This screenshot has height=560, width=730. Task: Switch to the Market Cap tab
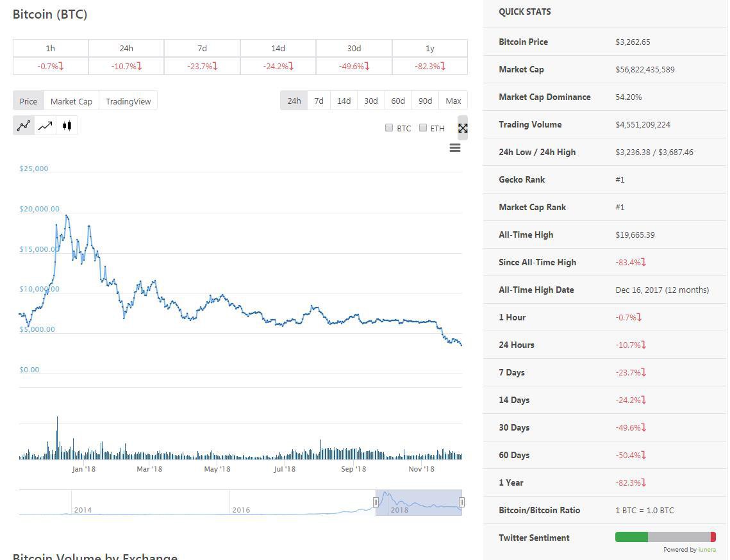71,101
